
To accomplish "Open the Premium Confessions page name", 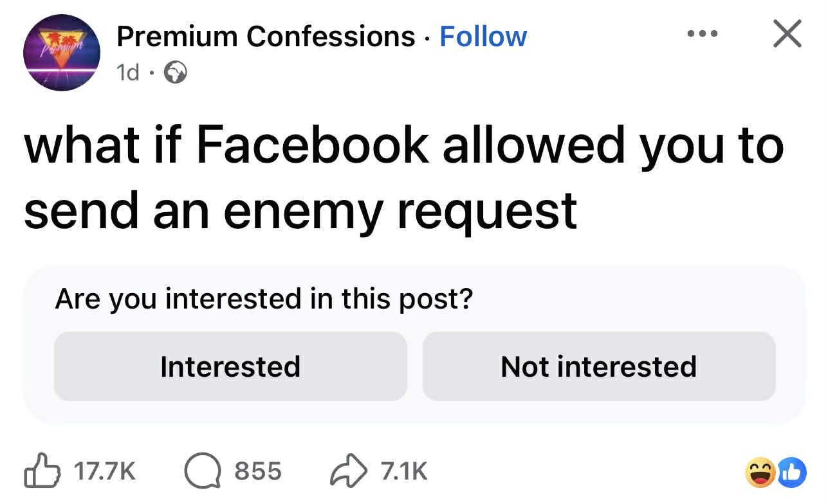I will click(x=266, y=37).
